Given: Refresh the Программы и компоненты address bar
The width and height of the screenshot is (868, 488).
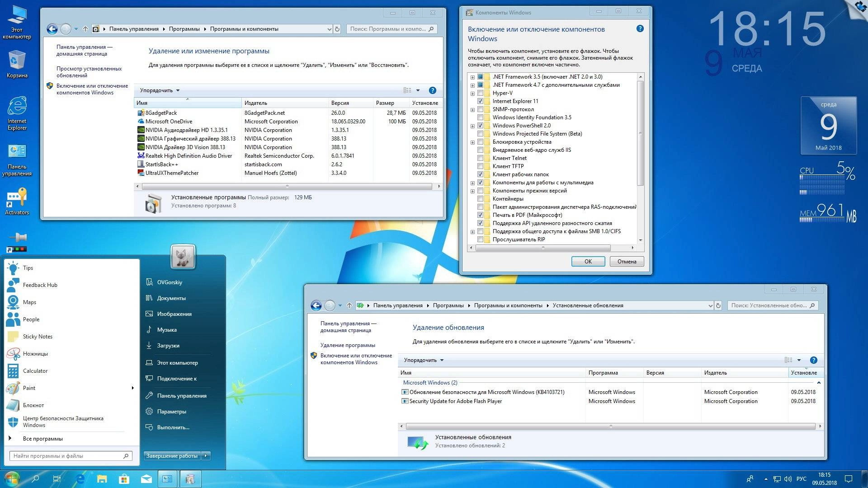Looking at the screenshot, I should point(337,29).
